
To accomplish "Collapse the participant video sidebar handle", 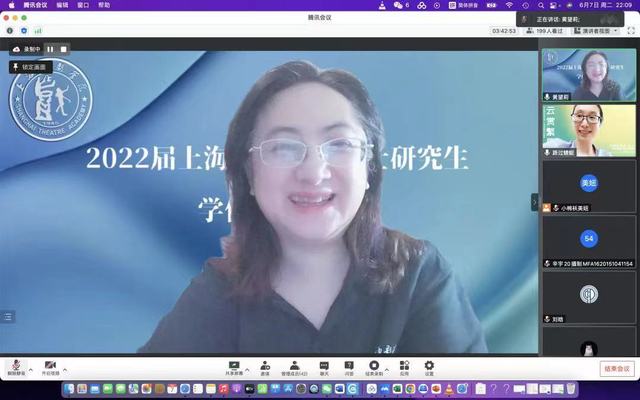I will coord(534,201).
